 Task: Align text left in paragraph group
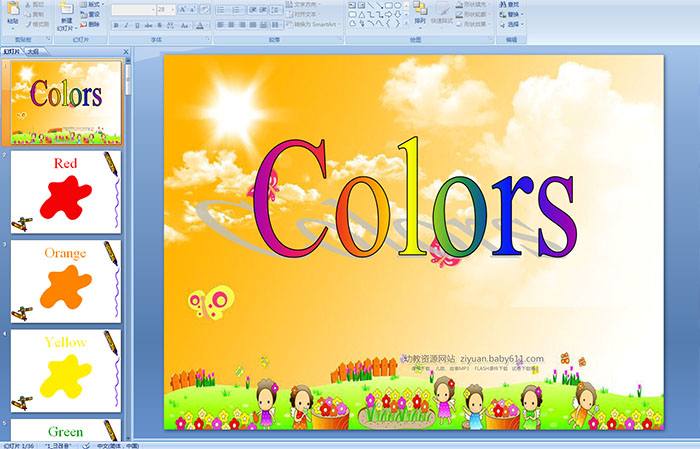pos(221,25)
